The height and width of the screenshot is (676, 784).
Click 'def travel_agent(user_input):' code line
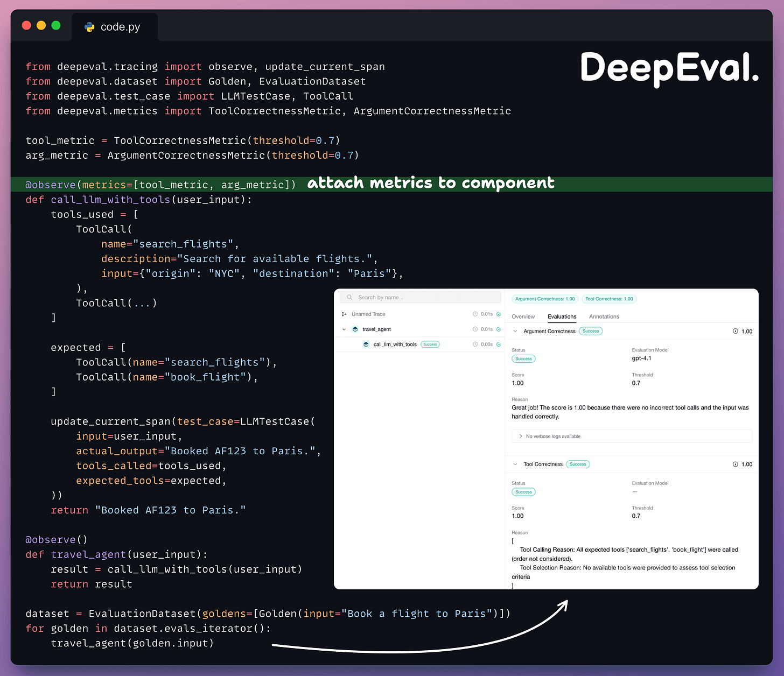pos(116,554)
